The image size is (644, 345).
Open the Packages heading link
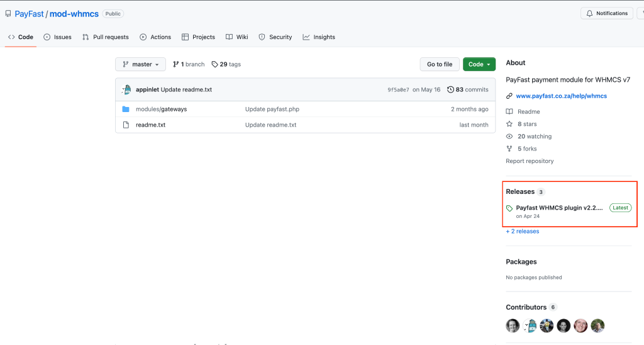tap(521, 262)
